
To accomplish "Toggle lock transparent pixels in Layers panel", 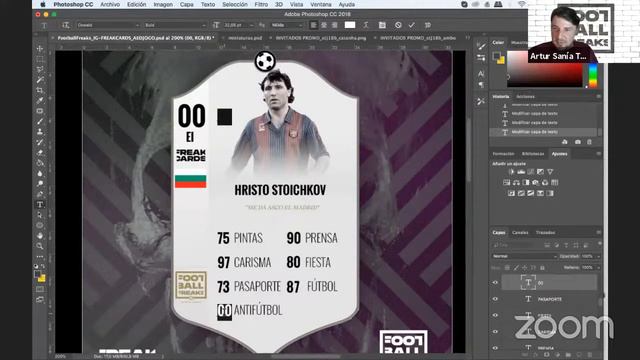I will (x=507, y=268).
